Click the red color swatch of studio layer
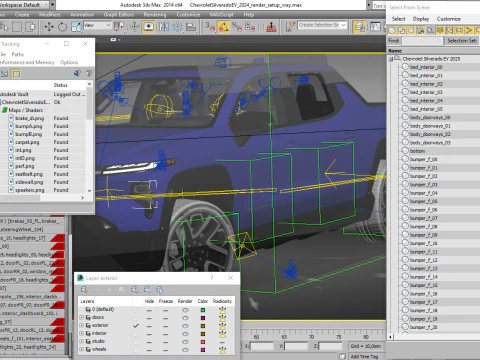 point(202,342)
